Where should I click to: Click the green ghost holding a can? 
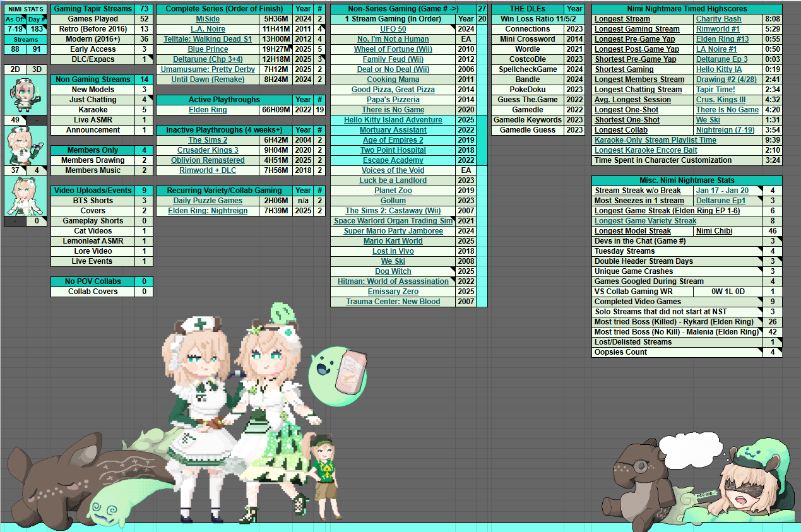coord(337,377)
